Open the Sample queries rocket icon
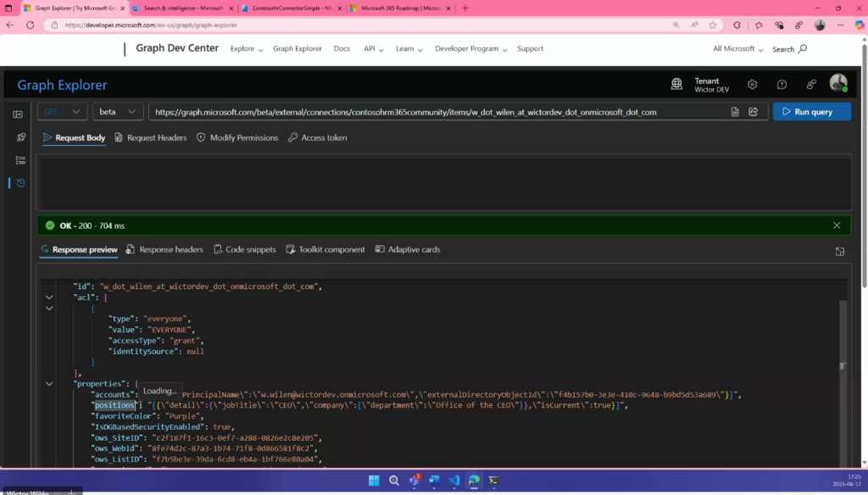The width and height of the screenshot is (868, 495). (21, 137)
